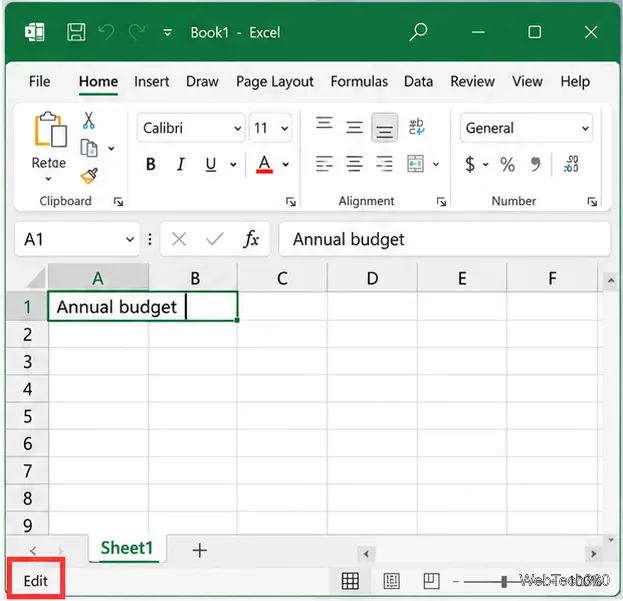Image resolution: width=623 pixels, height=601 pixels.
Task: Click the Undo arrow icon
Action: point(106,32)
